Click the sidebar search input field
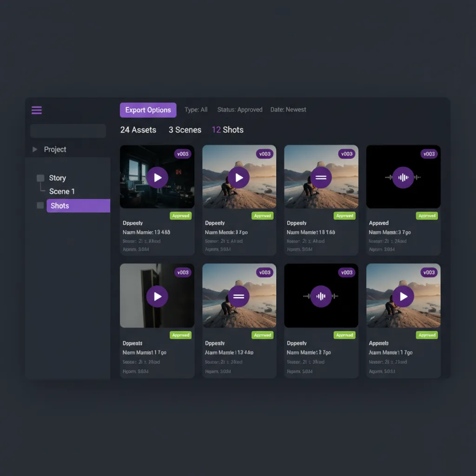This screenshot has width=476, height=476. (68, 131)
